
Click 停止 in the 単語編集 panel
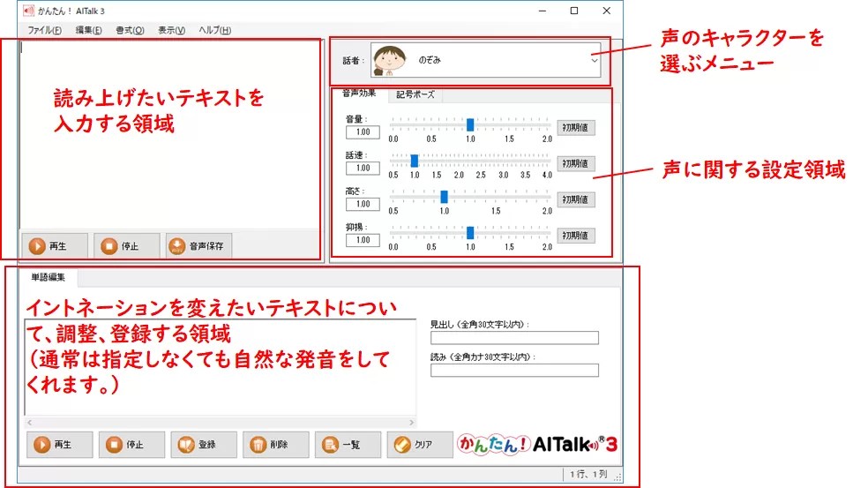point(131,444)
